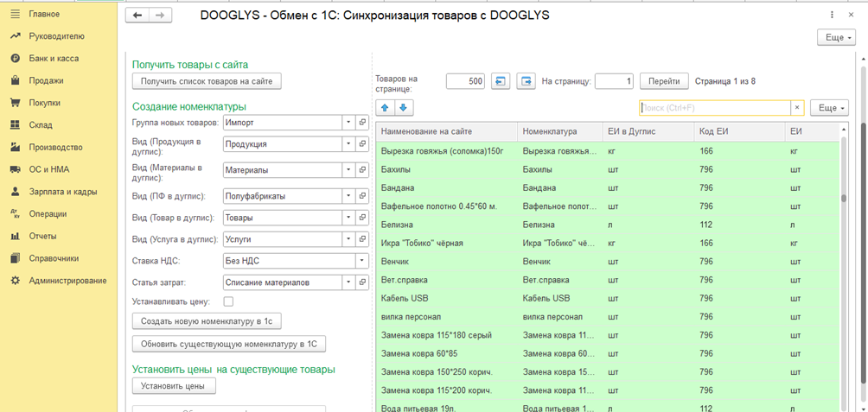Open Вид (Продукция в дуглис) item link icon
Viewport: 868px width, 412px height.
click(x=362, y=144)
